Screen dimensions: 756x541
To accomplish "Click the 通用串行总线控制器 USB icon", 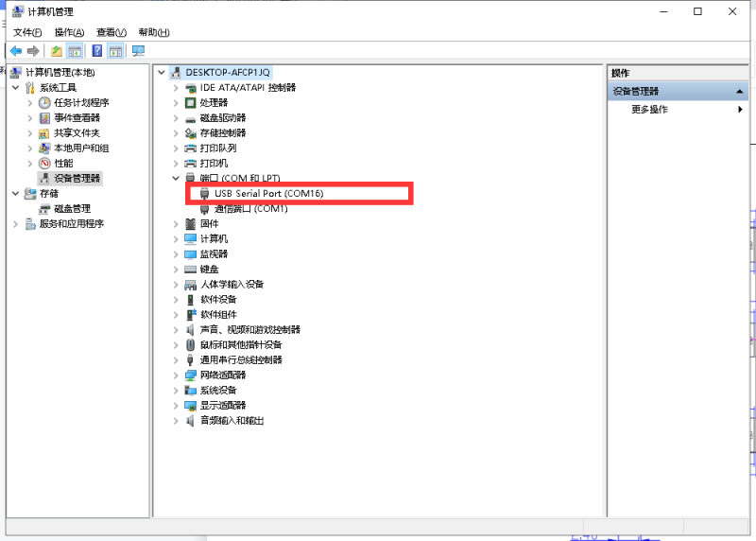I will point(190,360).
